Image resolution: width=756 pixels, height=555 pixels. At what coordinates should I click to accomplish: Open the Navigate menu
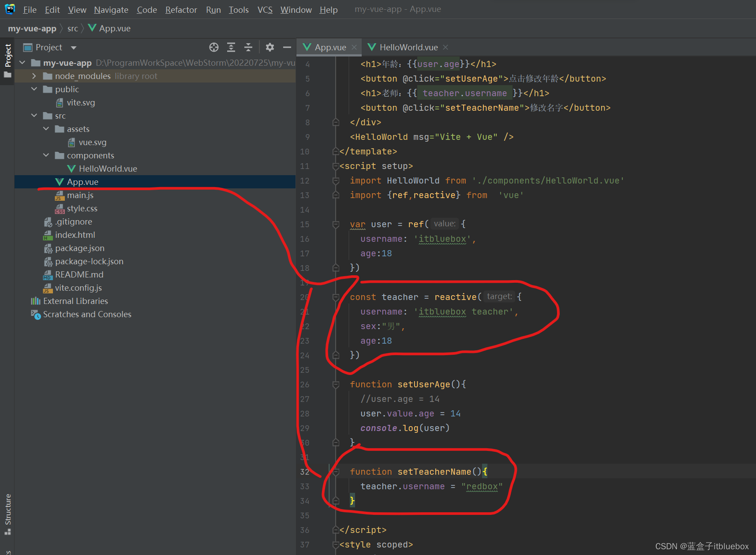point(111,10)
